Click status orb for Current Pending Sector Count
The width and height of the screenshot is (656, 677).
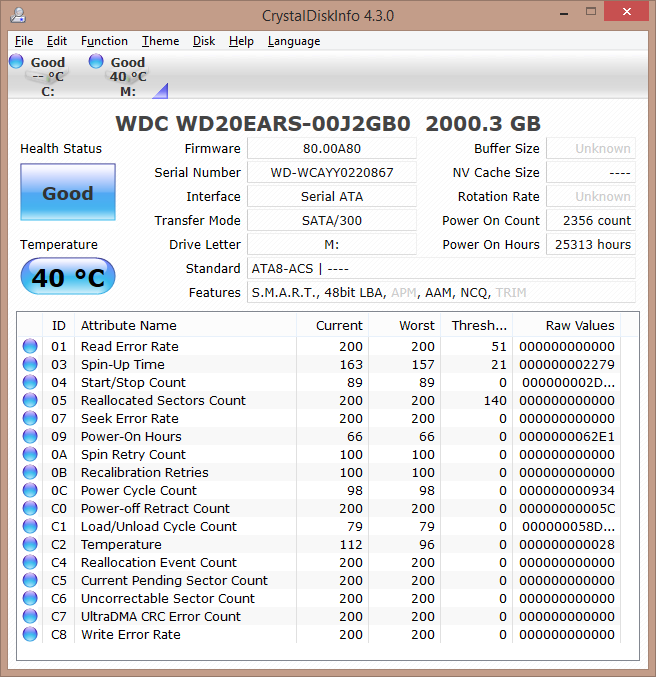coord(30,580)
